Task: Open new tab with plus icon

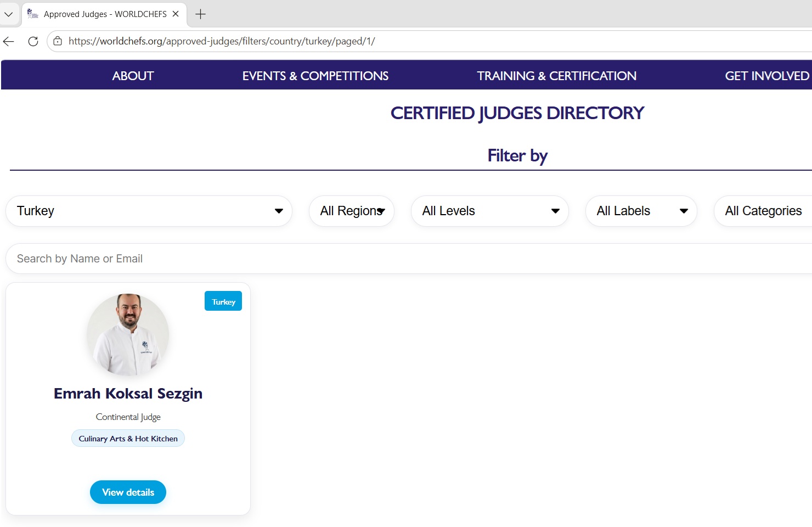Action: tap(200, 14)
